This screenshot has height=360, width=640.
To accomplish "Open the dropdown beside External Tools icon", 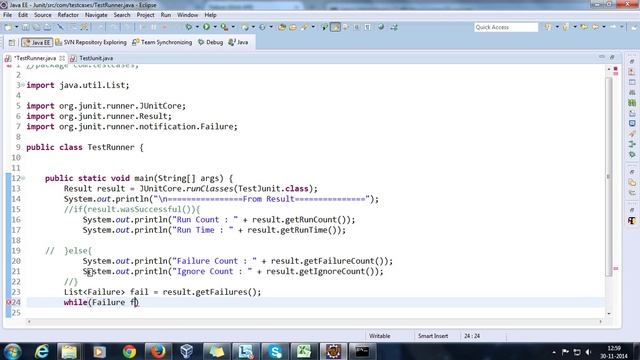I will 233,27.
